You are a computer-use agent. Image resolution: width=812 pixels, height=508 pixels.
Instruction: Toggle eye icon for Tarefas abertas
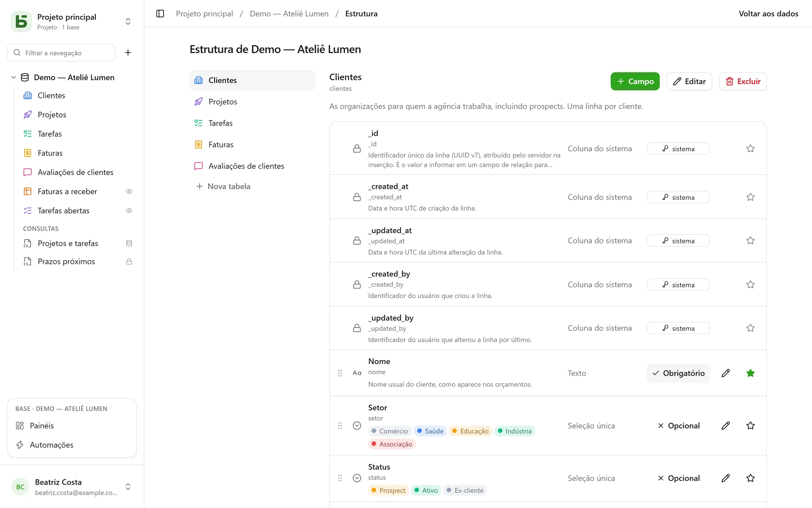coord(129,211)
